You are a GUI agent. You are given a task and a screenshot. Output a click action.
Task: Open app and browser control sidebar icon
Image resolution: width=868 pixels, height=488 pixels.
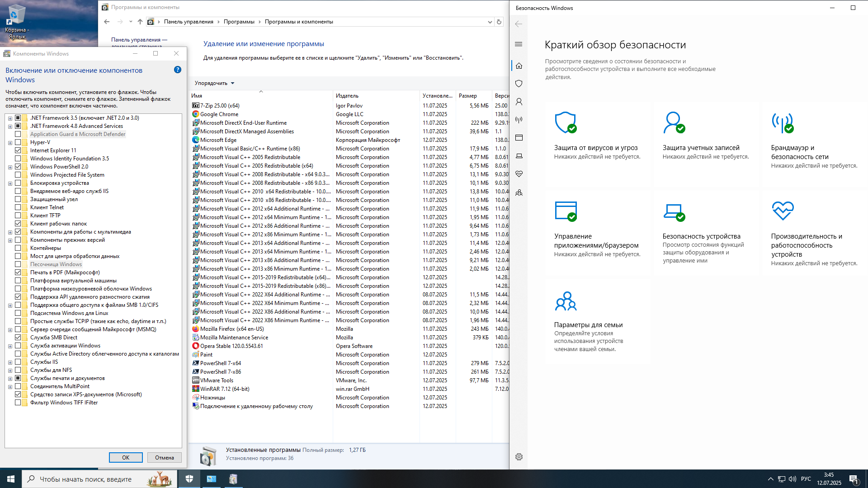tap(519, 138)
